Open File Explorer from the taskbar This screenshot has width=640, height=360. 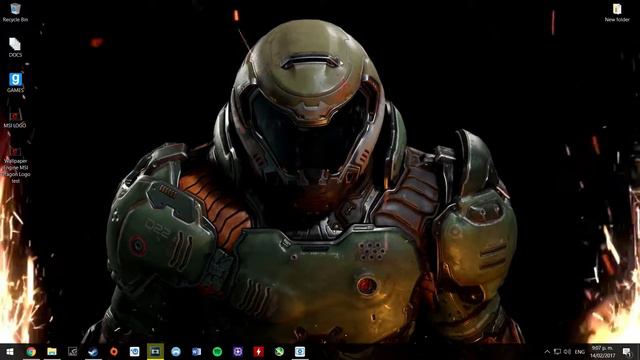tap(52, 351)
